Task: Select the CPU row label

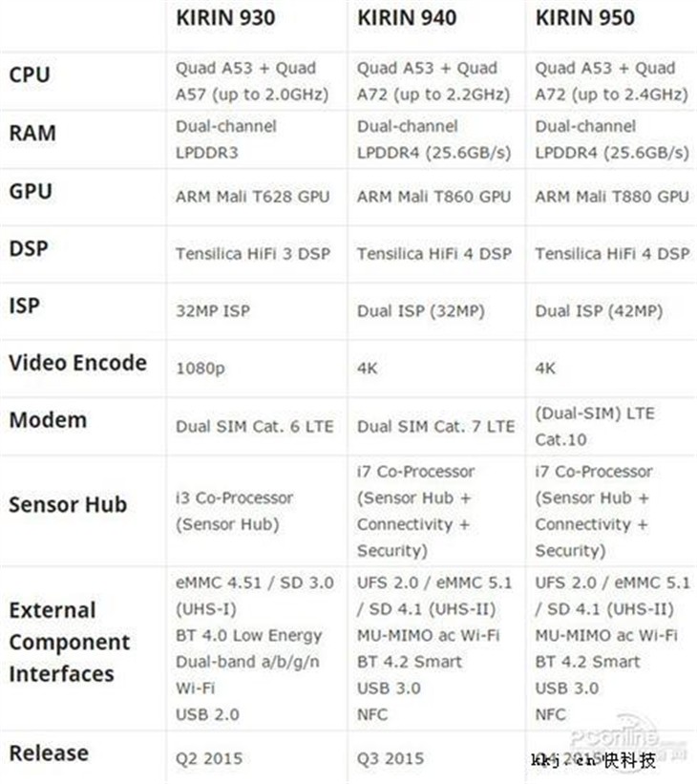Action: point(30,75)
